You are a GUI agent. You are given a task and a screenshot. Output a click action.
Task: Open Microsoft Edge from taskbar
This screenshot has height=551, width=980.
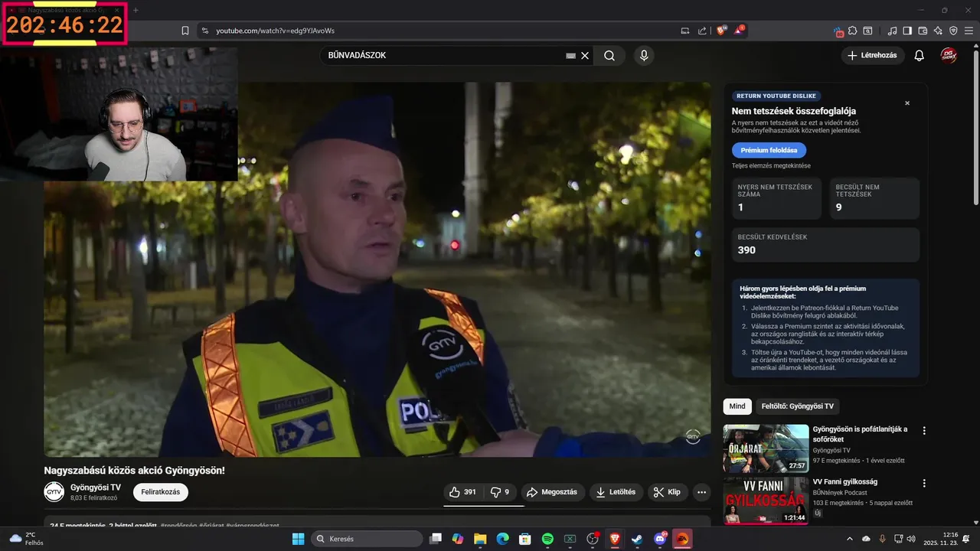pos(502,539)
